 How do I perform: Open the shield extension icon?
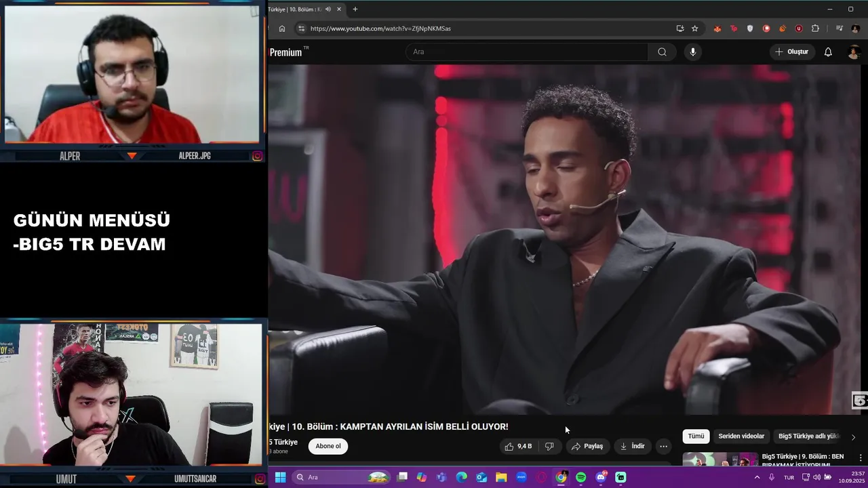coord(750,28)
